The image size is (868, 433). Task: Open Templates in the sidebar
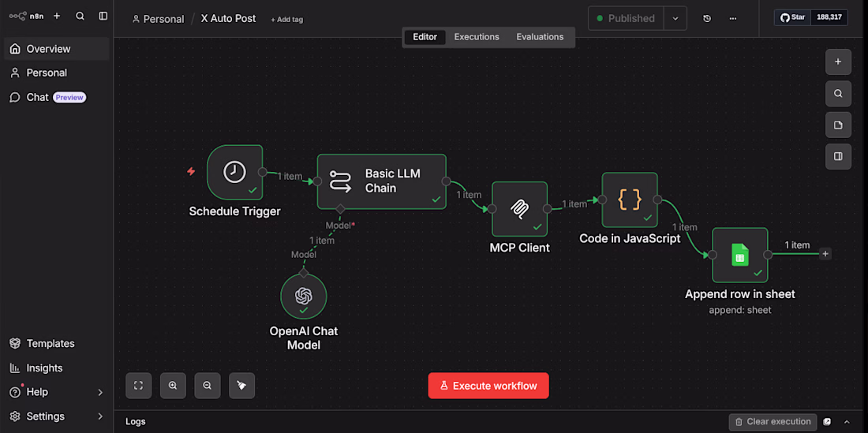point(57,343)
